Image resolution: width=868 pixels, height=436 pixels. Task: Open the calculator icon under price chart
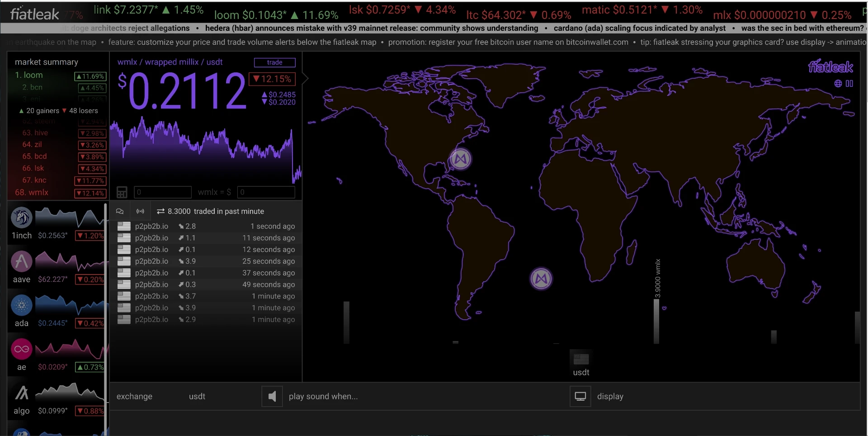point(122,192)
